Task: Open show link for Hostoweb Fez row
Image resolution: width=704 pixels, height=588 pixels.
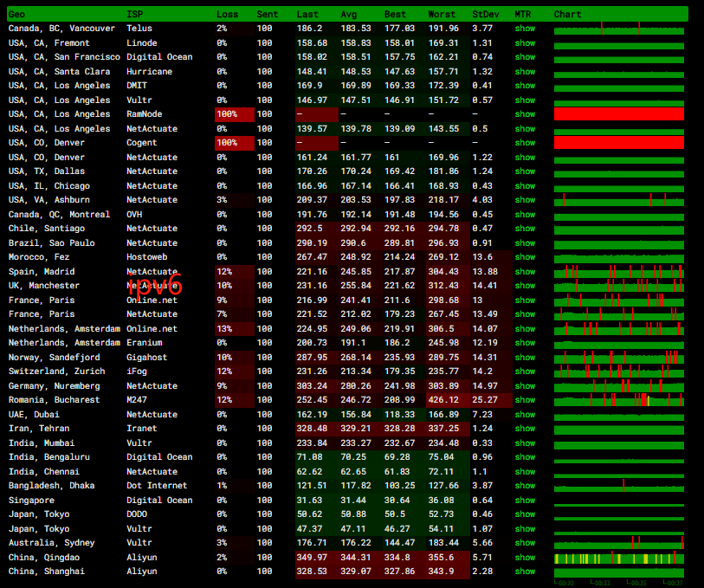Action: (525, 256)
